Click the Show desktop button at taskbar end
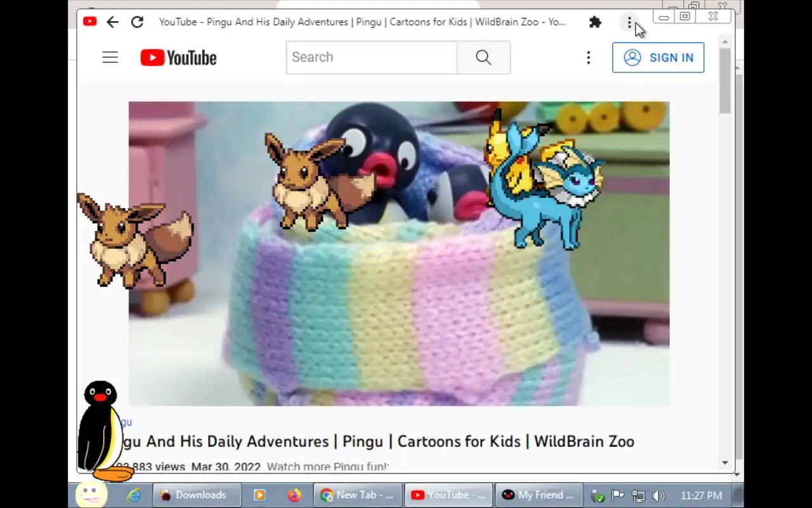The image size is (812, 508). tap(738, 495)
